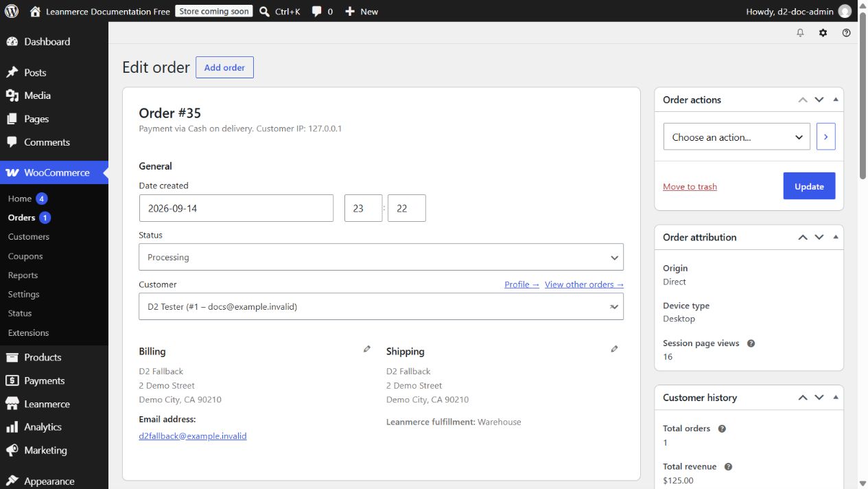Viewport: 868px width, 489px height.
Task: Click d2fallback@example.invalid email link
Action: point(193,435)
